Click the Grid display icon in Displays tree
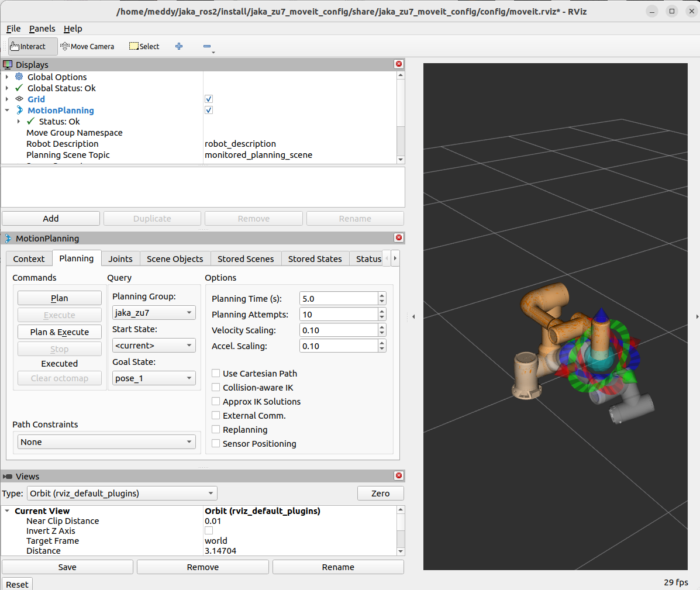Viewport: 700px width, 590px height. [x=20, y=99]
